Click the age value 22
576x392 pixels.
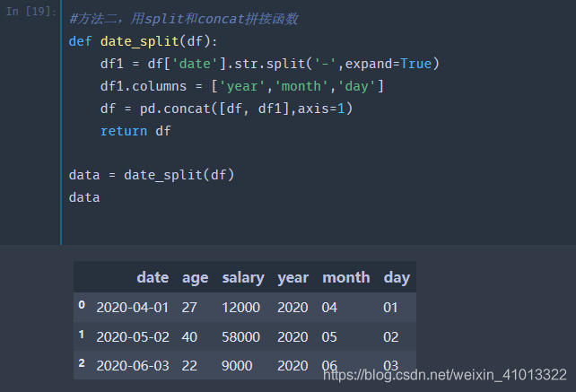pos(189,366)
